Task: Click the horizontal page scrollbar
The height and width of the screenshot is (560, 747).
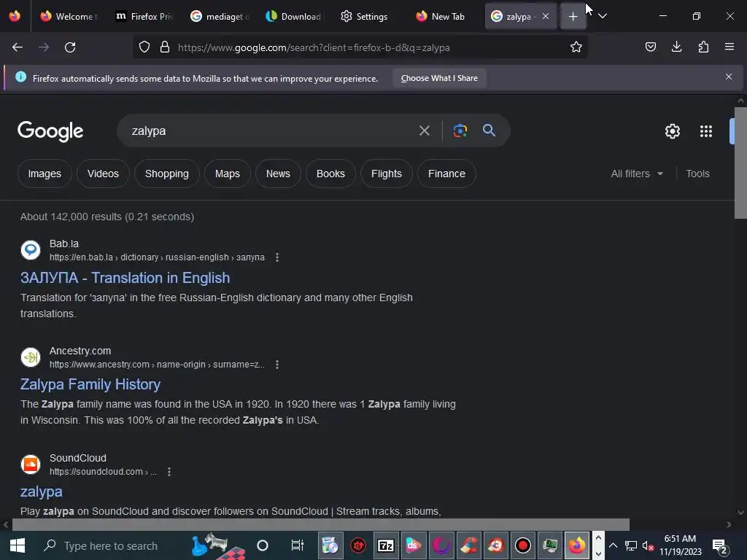Action: click(x=320, y=524)
